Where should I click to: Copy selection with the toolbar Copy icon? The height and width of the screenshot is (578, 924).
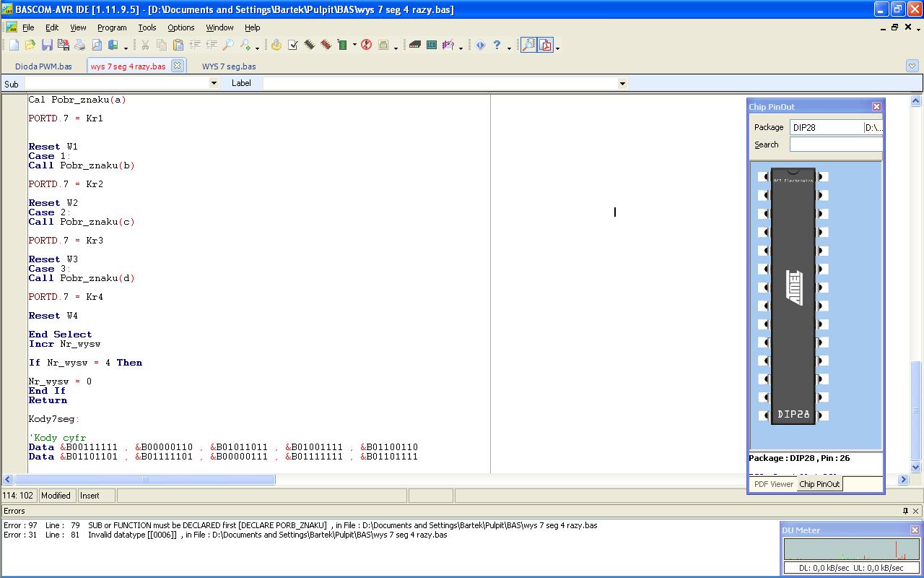(162, 46)
